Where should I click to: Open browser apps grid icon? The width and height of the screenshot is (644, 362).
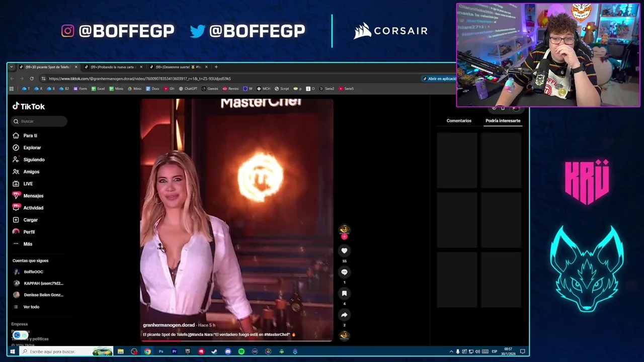point(12,88)
